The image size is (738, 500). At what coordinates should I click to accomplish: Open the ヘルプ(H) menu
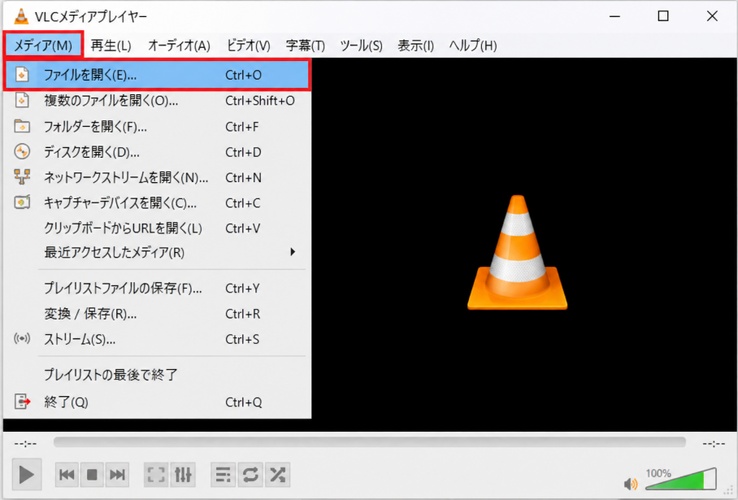[x=473, y=46]
